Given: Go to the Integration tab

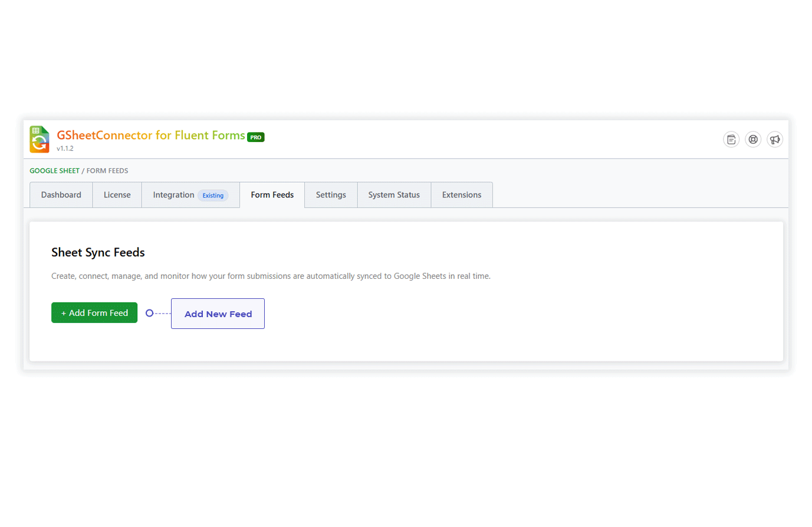Looking at the screenshot, I should point(190,195).
